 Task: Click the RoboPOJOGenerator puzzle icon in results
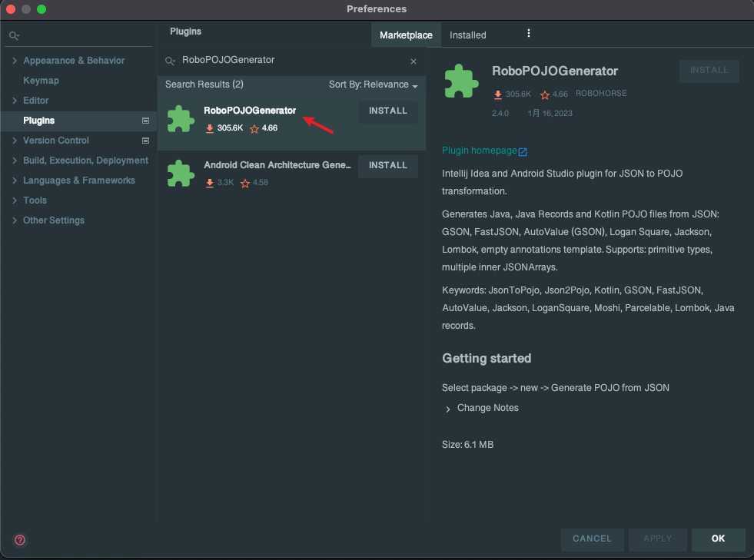tap(181, 119)
